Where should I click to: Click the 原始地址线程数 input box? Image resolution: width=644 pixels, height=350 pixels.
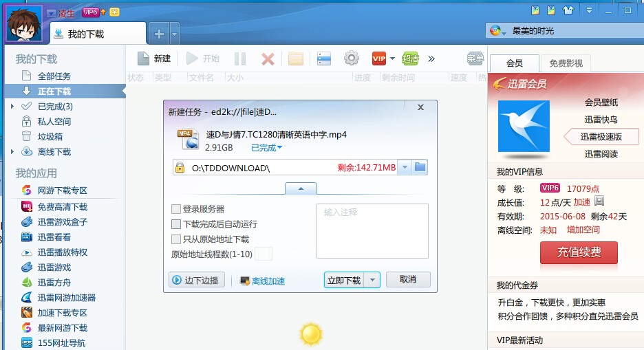point(264,254)
